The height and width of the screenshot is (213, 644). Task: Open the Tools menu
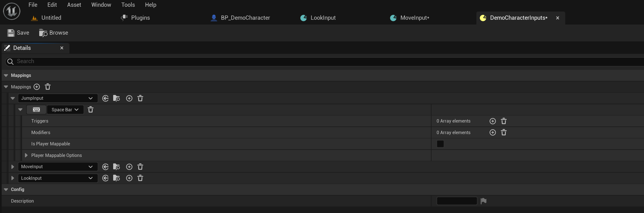tap(128, 5)
